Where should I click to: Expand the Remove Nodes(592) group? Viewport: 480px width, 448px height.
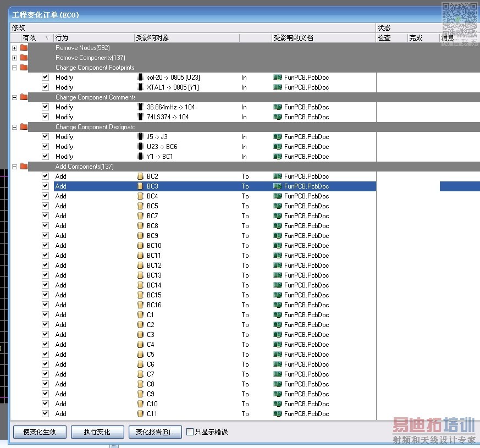(x=14, y=48)
